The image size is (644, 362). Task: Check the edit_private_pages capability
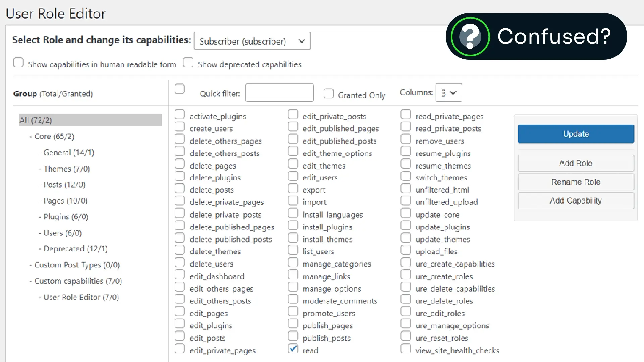click(x=180, y=349)
